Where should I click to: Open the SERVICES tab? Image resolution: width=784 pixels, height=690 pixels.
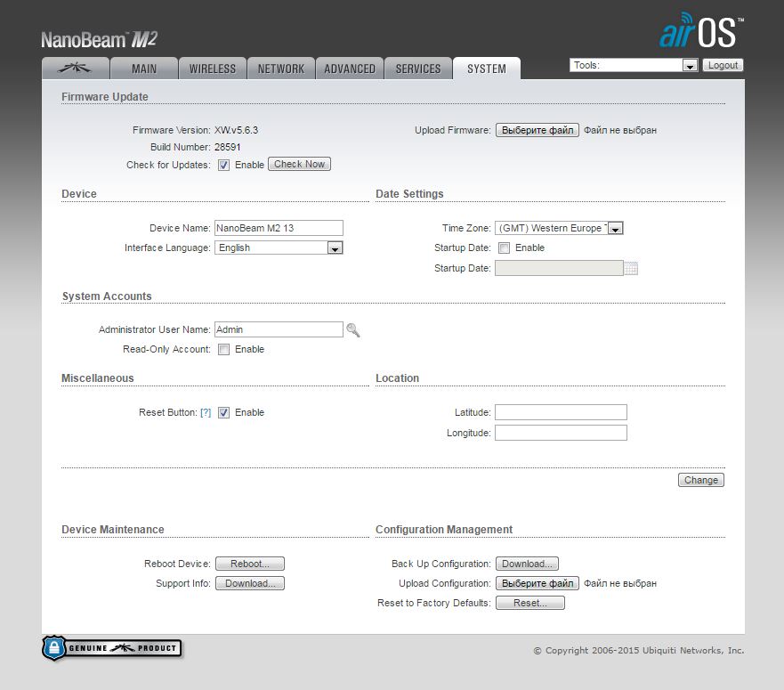418,69
